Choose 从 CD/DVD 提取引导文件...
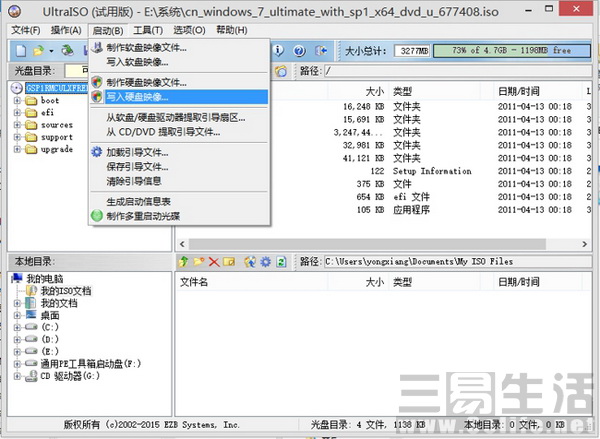Viewport: 600px width, 439px height. [179, 132]
